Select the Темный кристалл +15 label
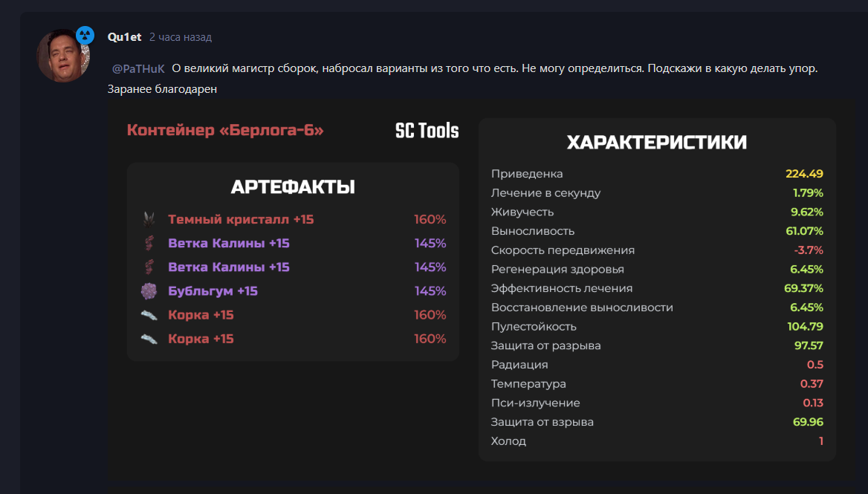 click(x=241, y=219)
